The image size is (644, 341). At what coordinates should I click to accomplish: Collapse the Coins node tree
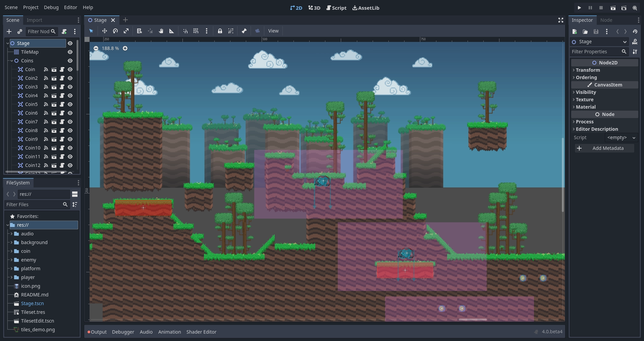click(x=12, y=61)
